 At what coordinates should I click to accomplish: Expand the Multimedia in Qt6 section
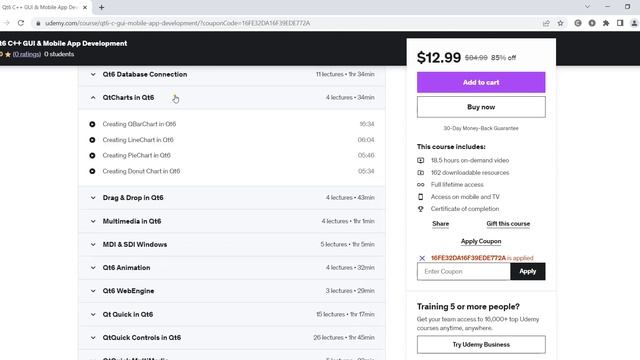pos(232,221)
